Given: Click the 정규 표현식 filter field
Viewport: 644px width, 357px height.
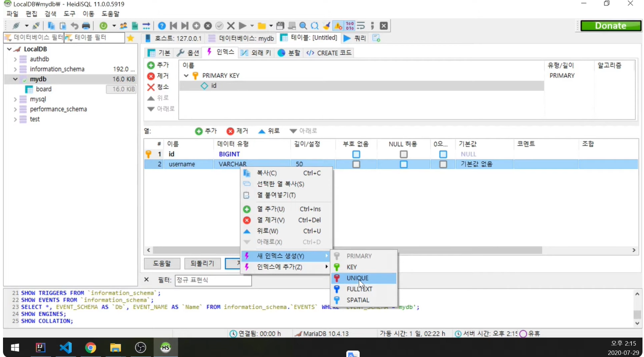Looking at the screenshot, I should point(213,280).
